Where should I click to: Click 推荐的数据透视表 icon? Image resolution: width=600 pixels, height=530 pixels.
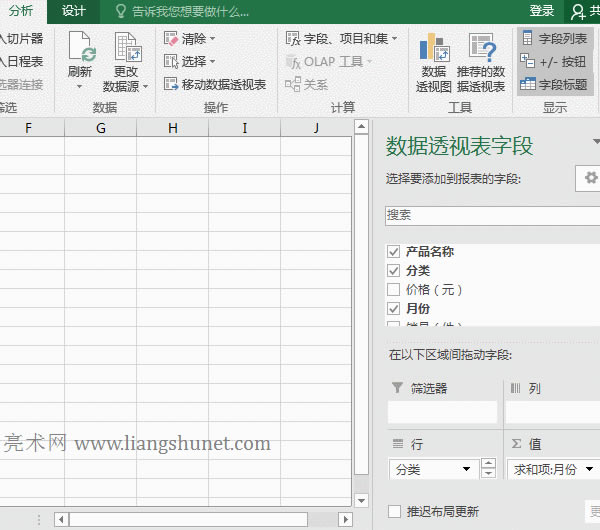pos(481,50)
